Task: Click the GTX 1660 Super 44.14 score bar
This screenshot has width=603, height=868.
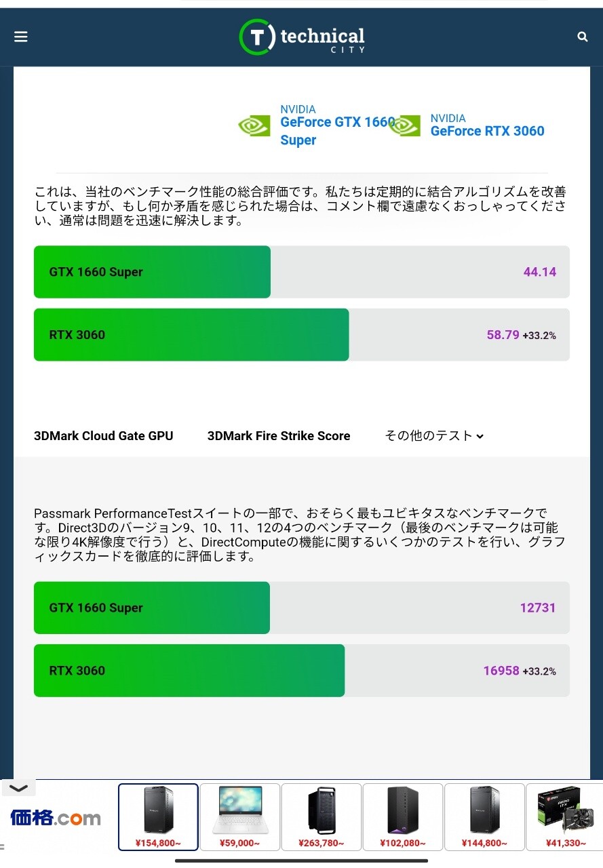Action: pos(302,272)
